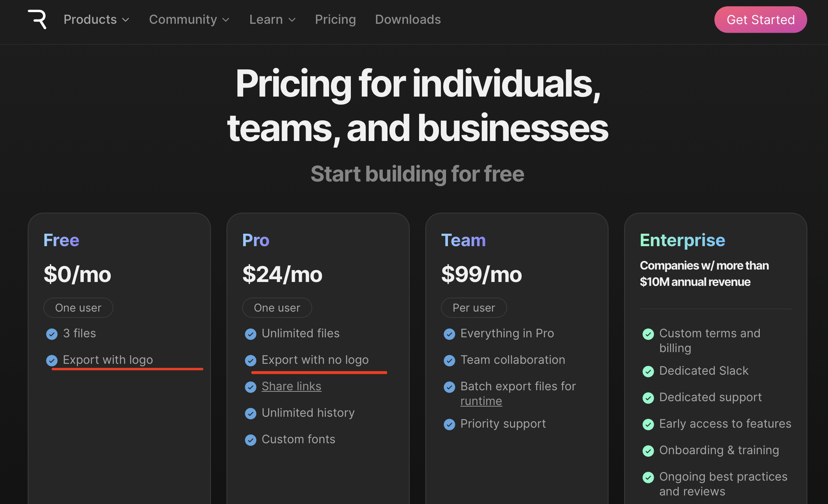Click the checkmark icon next to Unlimited files
Screen dimensions: 828x504
(x=251, y=334)
